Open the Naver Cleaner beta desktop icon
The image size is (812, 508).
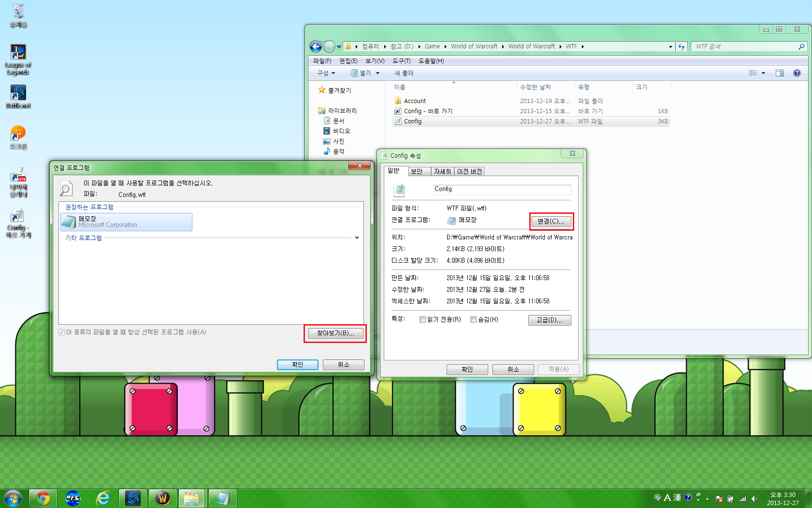coord(18,182)
